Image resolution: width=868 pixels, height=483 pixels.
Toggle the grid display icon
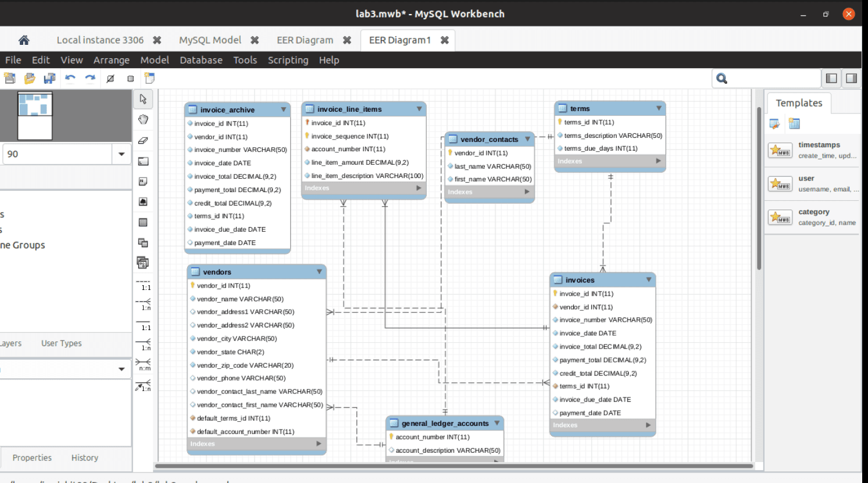[x=110, y=79]
